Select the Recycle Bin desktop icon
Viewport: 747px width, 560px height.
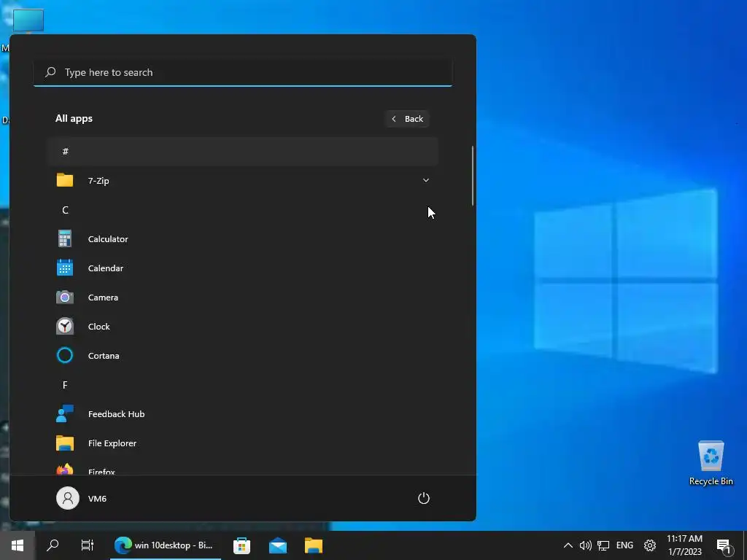click(x=711, y=463)
